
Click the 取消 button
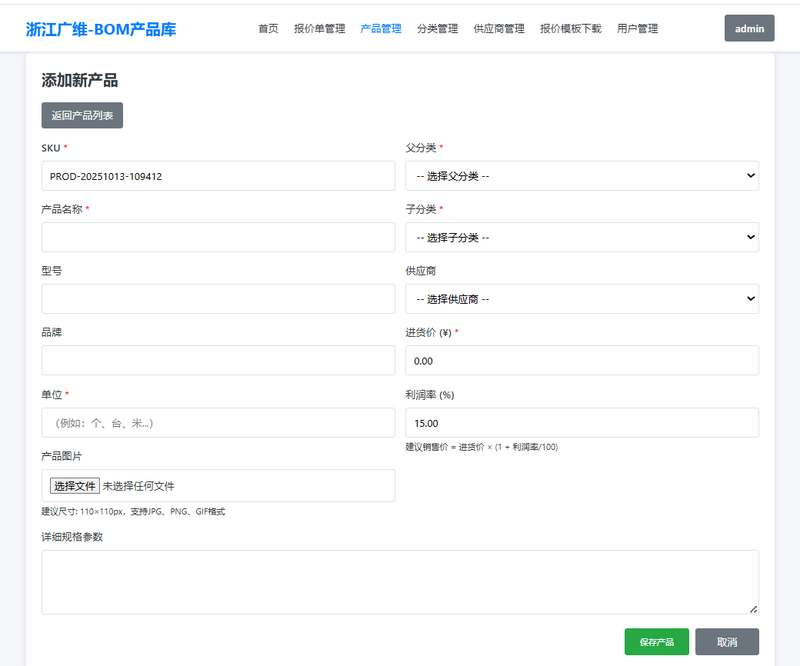click(727, 642)
